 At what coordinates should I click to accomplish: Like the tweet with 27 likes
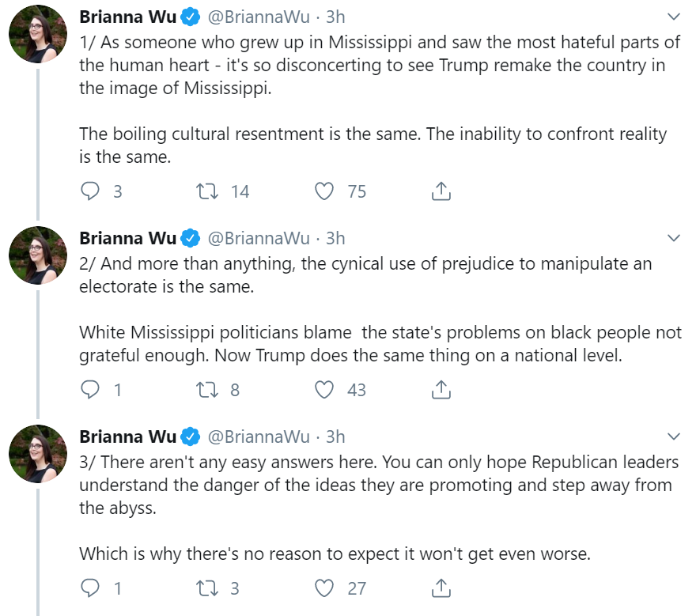[x=324, y=588]
